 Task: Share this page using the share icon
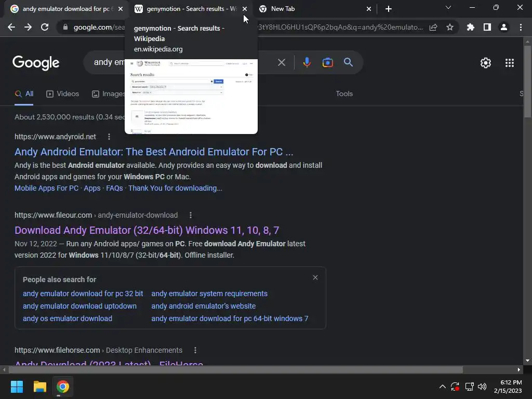point(433,27)
